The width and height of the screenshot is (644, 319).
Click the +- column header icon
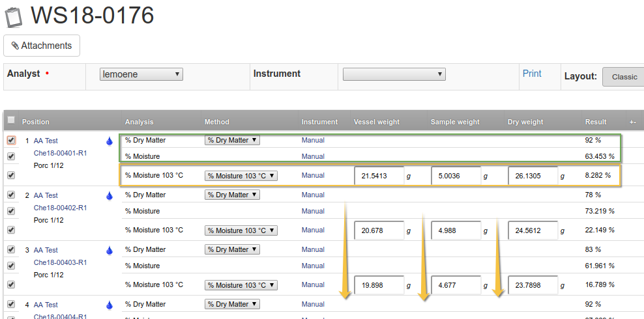[x=632, y=122]
